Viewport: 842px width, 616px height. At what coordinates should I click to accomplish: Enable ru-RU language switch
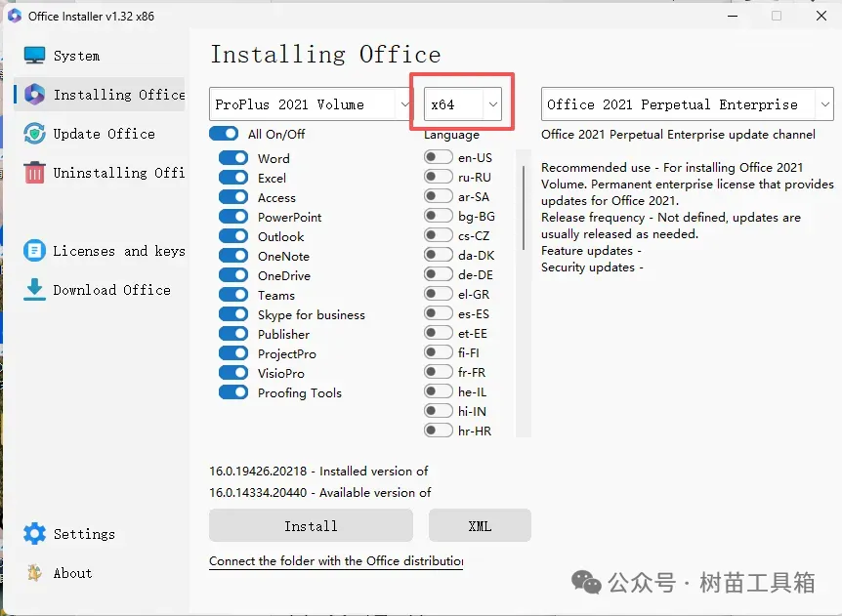pyautogui.click(x=438, y=176)
